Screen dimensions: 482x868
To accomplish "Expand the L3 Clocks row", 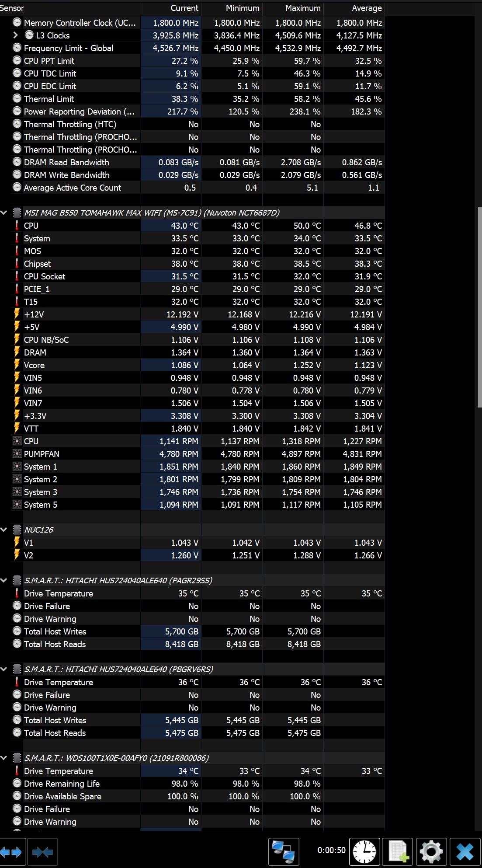I will click(16, 35).
